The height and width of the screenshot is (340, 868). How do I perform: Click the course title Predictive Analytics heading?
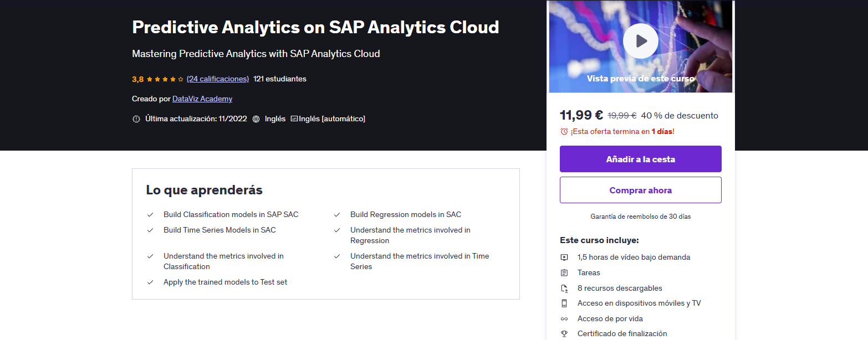(315, 27)
